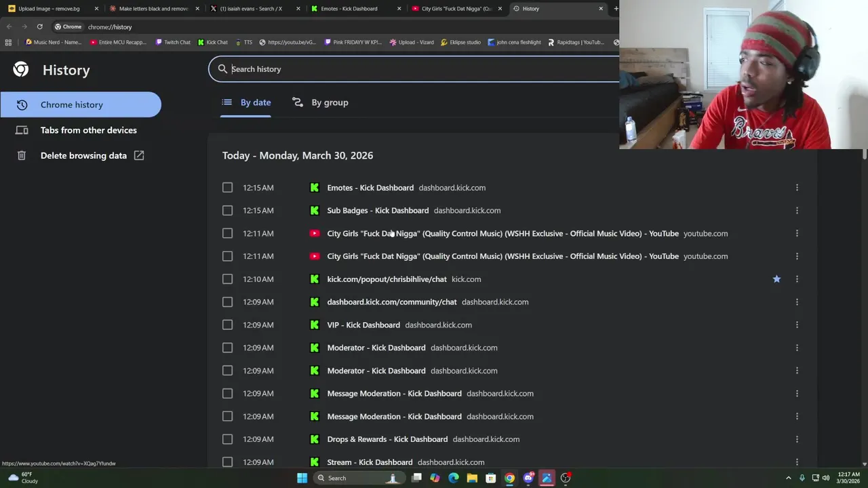Open the Twitch Chat bookmark
868x488 pixels.
click(173, 42)
